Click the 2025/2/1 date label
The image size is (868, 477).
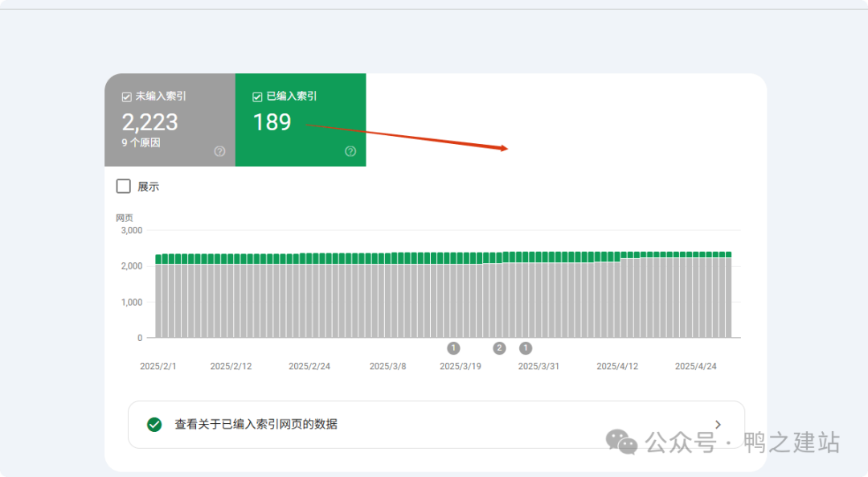[158, 365]
